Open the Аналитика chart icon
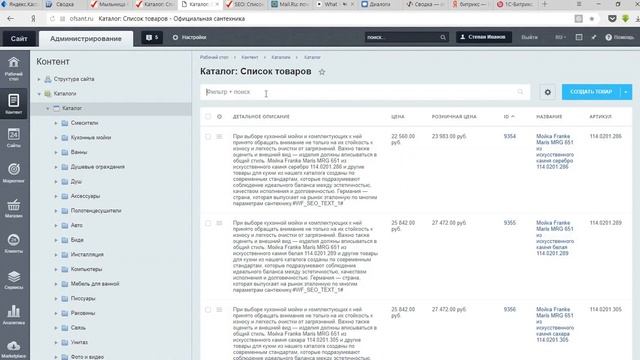This screenshot has width=640, height=360. [x=13, y=315]
